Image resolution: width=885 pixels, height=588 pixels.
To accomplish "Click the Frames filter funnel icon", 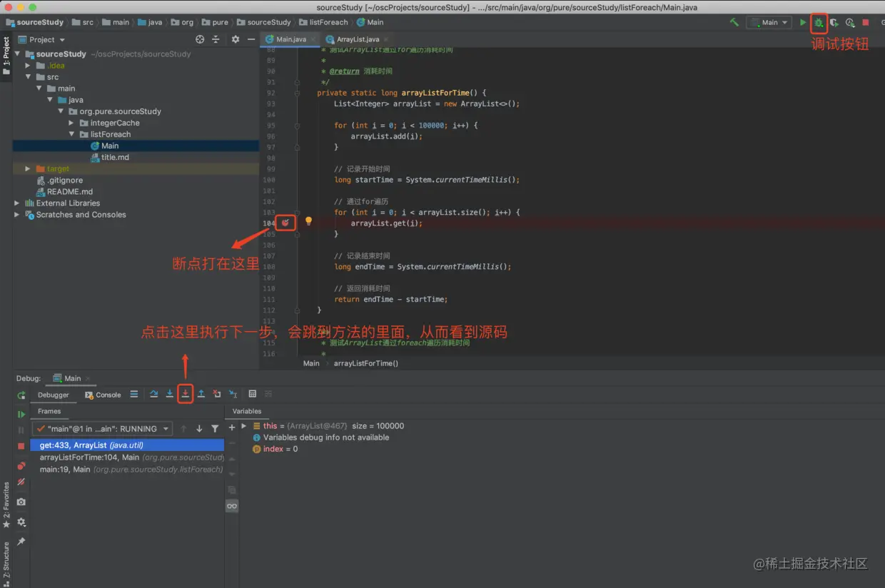I will coord(215,429).
